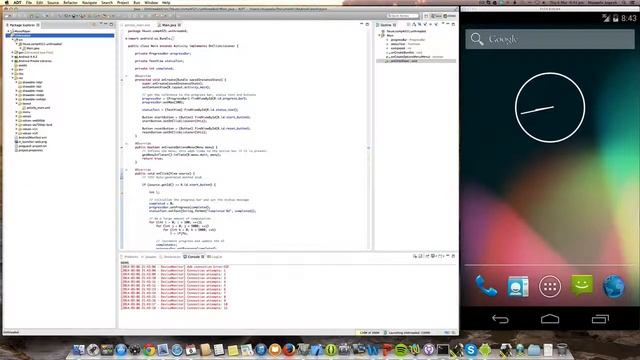Switch to the DDMS perspective button
Screen dimensions: 640x360
(449, 16)
